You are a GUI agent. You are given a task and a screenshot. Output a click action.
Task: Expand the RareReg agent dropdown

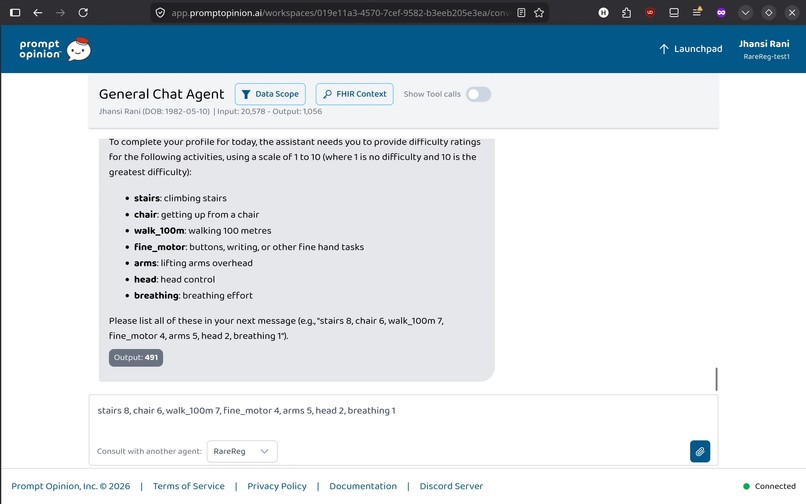(242, 451)
